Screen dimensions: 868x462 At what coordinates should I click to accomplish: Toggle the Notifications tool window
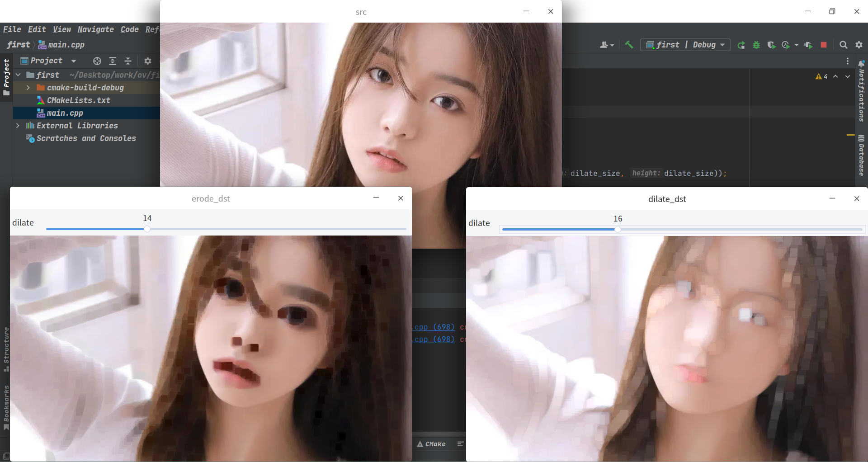click(862, 91)
